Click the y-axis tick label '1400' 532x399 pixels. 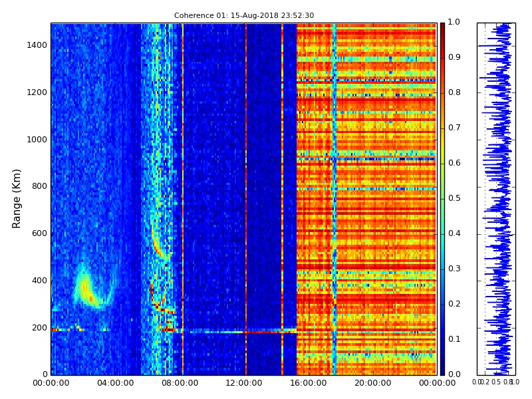(x=37, y=45)
